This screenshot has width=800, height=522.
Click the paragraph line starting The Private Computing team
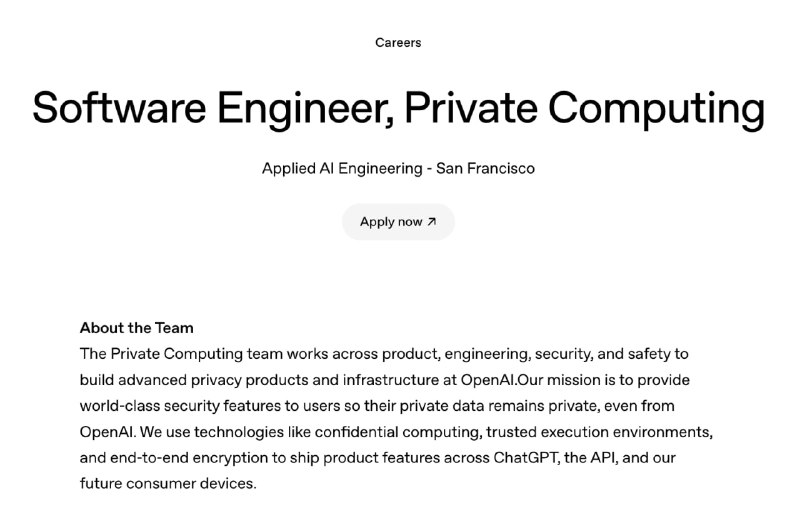click(x=384, y=353)
